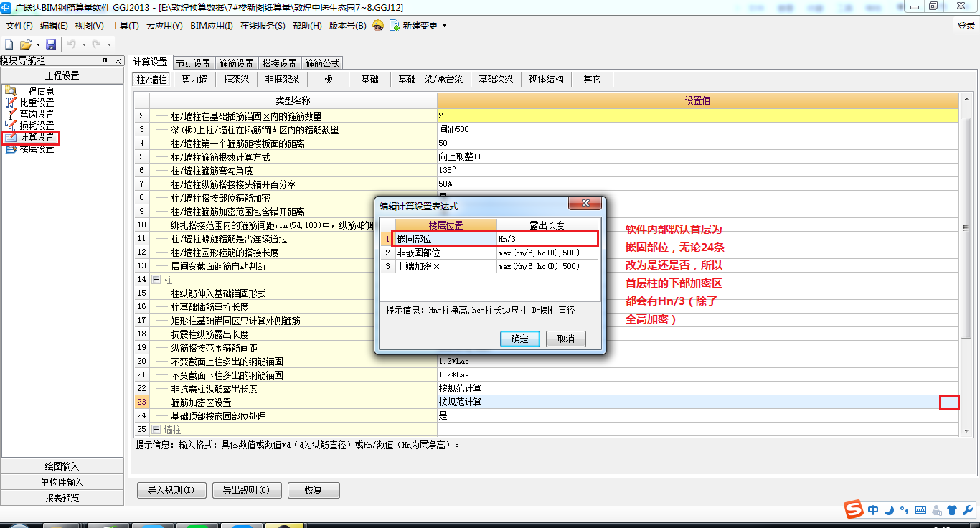Click the 工程设置 section header
Screen dimensions: 980x528
click(x=62, y=75)
